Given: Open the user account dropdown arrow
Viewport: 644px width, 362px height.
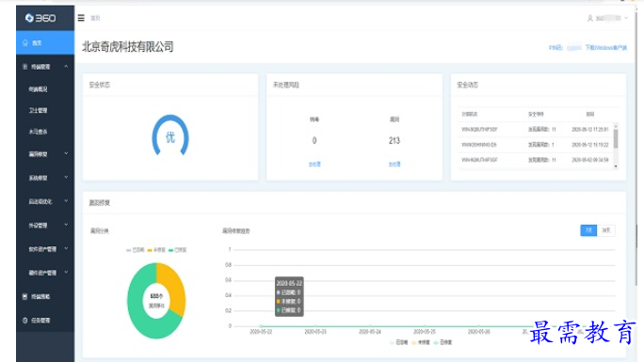Looking at the screenshot, I should (x=626, y=18).
